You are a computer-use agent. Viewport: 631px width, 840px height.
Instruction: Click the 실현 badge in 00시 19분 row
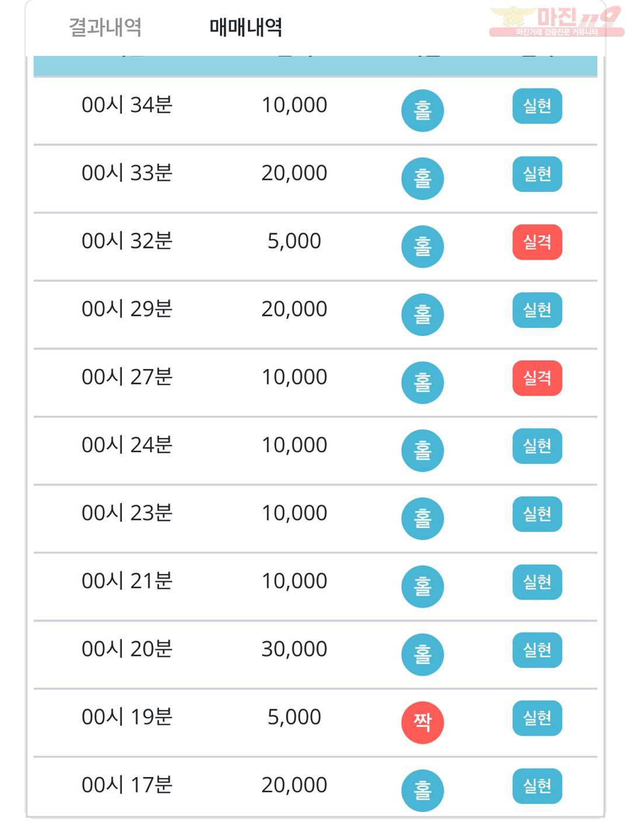(x=537, y=718)
